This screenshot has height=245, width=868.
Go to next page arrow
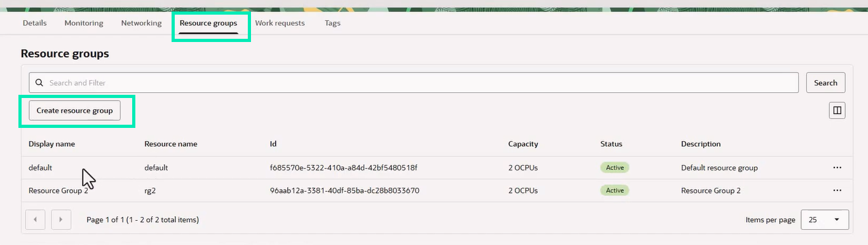(x=61, y=220)
